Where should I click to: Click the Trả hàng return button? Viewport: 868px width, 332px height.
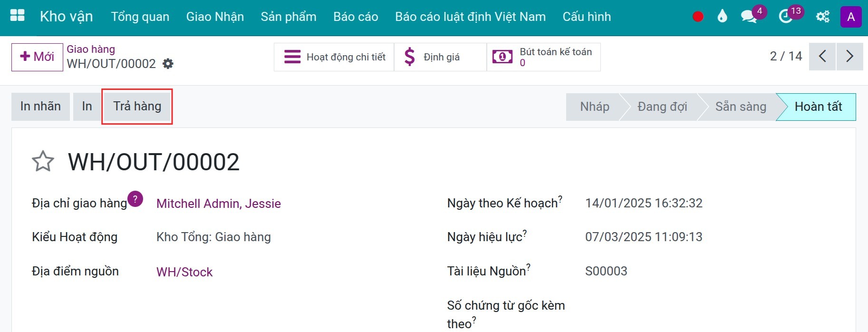pyautogui.click(x=137, y=106)
